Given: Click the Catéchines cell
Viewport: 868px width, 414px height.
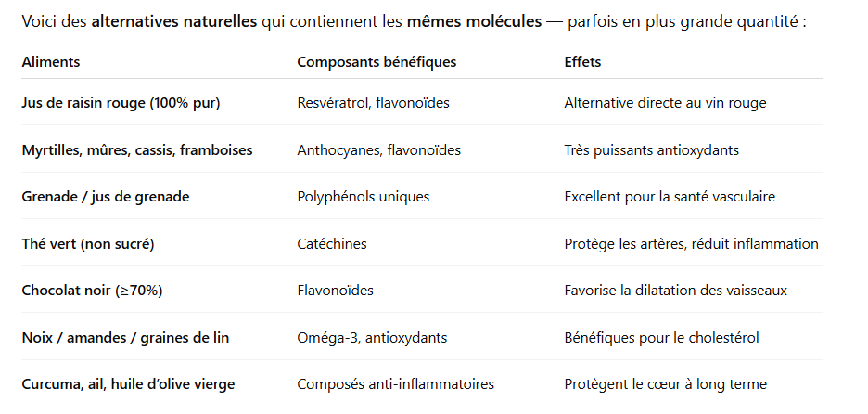Looking at the screenshot, I should 332,244.
